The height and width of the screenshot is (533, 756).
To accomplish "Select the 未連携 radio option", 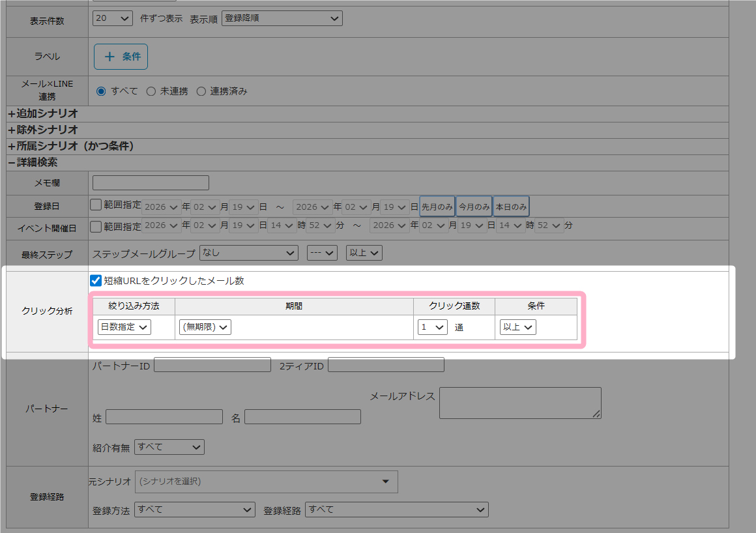I will pyautogui.click(x=151, y=91).
